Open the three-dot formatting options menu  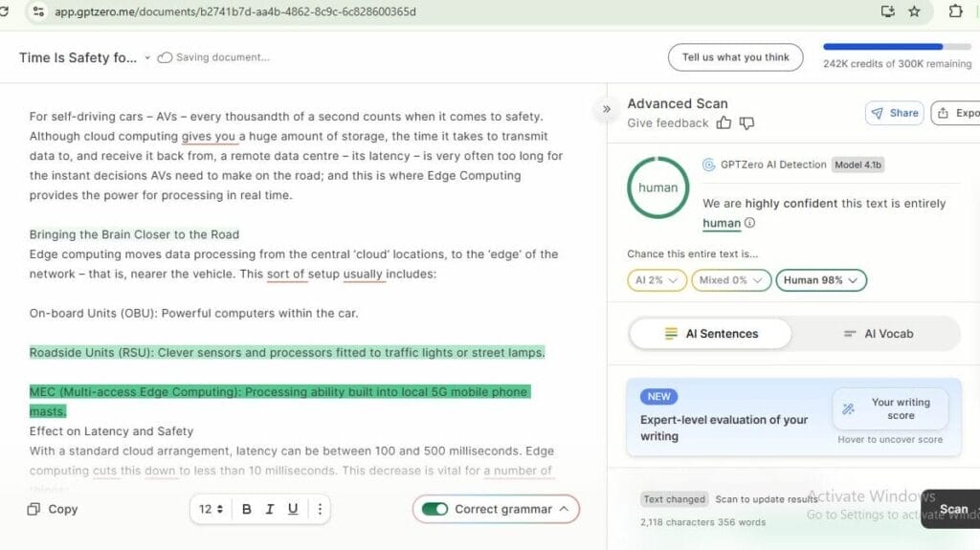point(320,509)
